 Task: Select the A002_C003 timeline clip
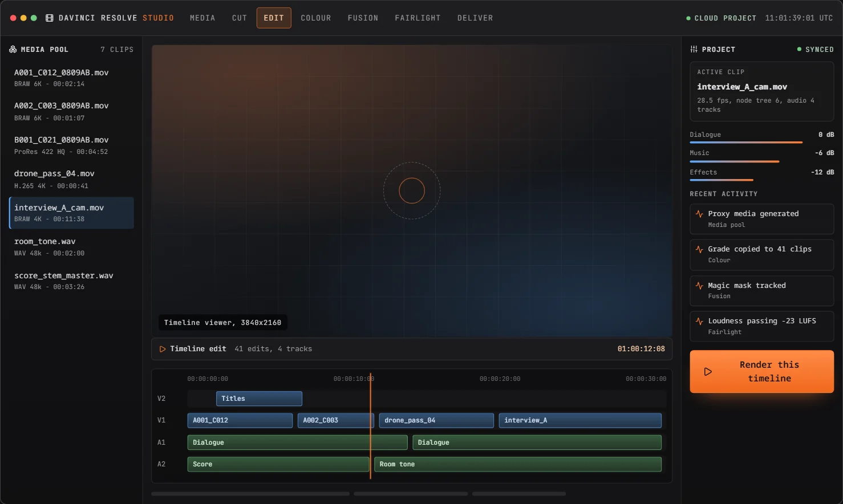click(x=336, y=420)
